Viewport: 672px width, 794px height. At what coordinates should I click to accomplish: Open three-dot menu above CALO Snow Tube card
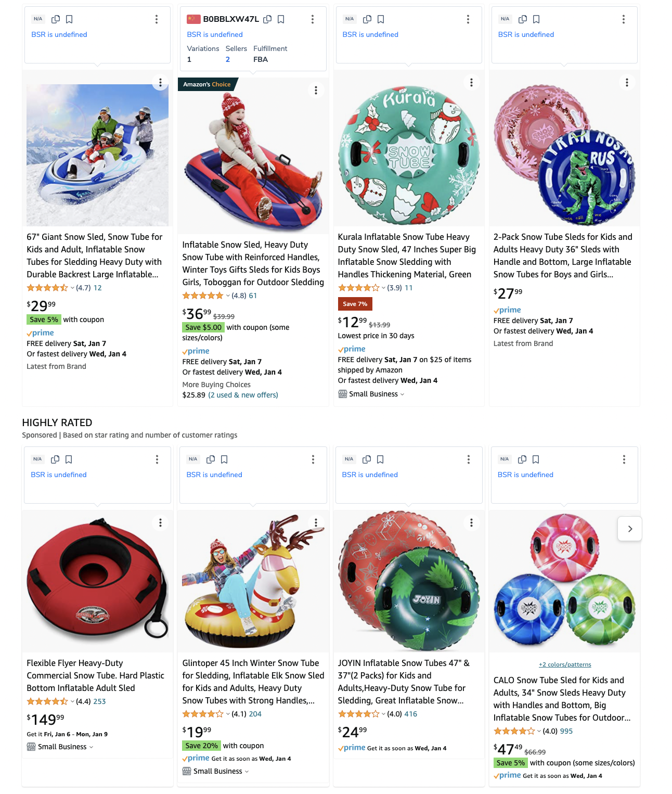coord(624,459)
